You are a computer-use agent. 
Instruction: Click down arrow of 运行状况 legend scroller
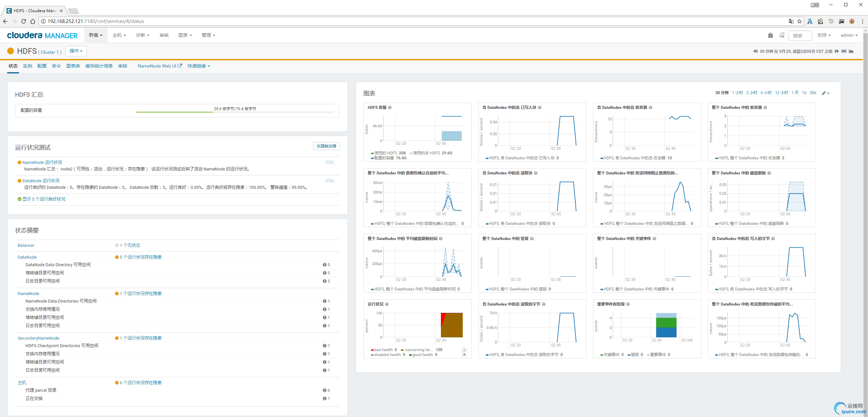pyautogui.click(x=464, y=355)
